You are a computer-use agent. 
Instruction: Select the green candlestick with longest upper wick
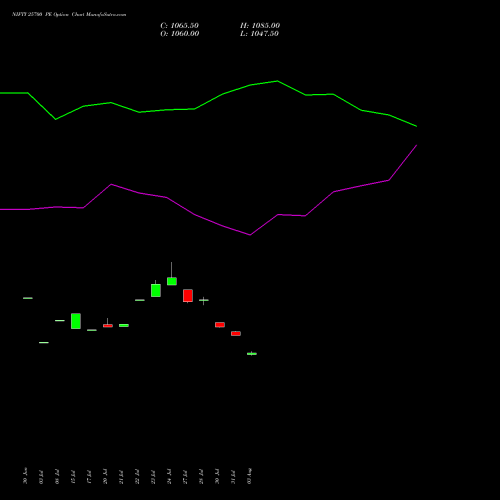172,281
